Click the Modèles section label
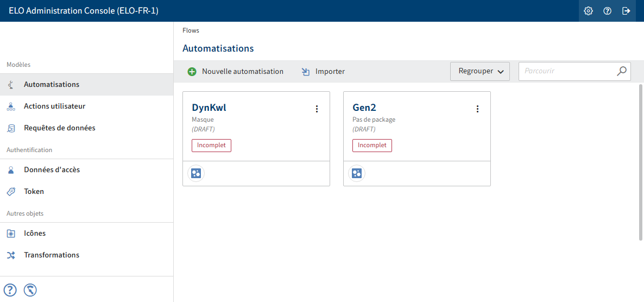This screenshot has height=302, width=644. (x=18, y=65)
